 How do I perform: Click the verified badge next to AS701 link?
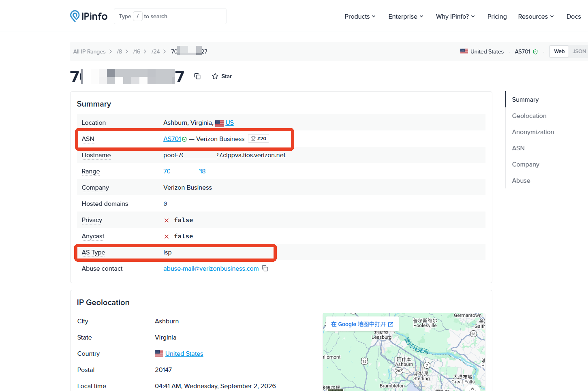coord(184,139)
